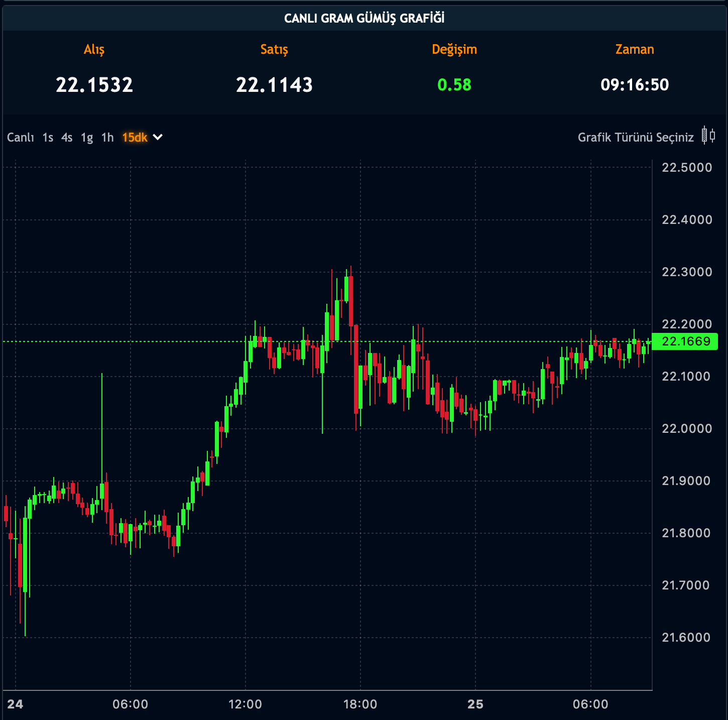Click the 18:00 time axis marker
The width and height of the screenshot is (728, 720).
click(x=360, y=704)
